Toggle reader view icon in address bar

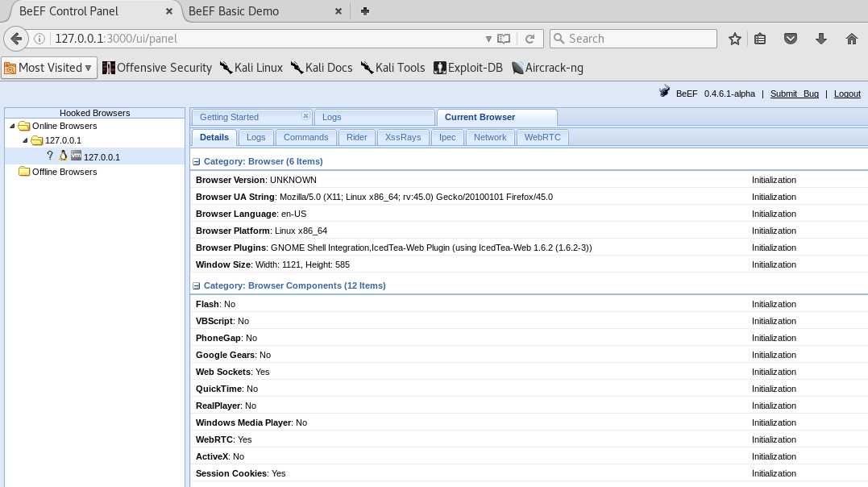503,39
